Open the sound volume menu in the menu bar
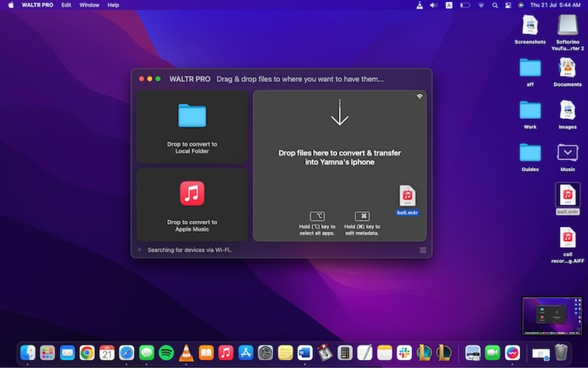Image resolution: width=588 pixels, height=368 pixels. point(433,5)
